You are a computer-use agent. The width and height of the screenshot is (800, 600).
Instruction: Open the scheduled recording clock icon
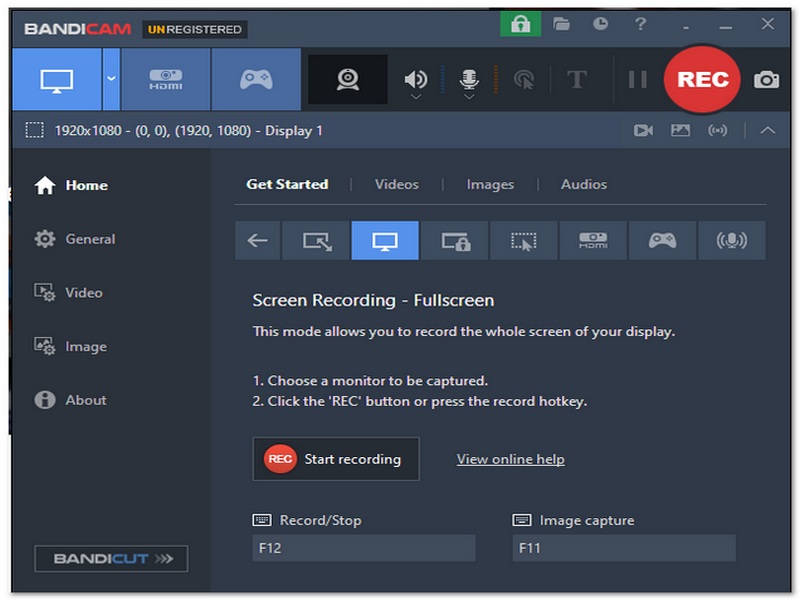point(601,24)
